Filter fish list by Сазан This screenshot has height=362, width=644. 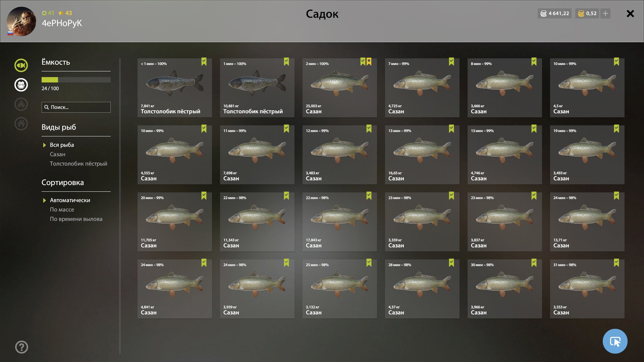click(x=58, y=154)
